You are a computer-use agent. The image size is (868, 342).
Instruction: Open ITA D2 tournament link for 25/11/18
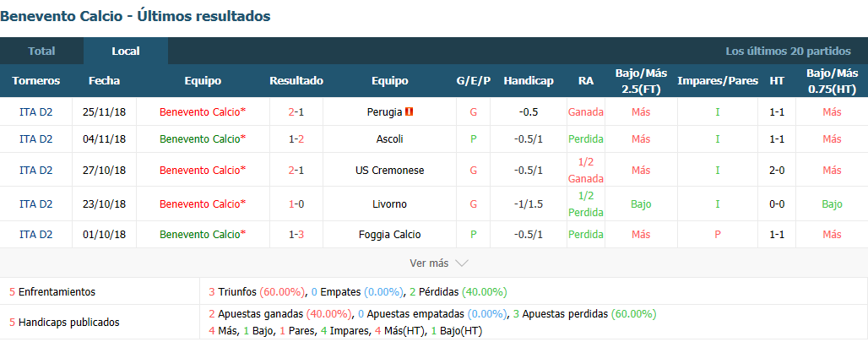pos(36,111)
